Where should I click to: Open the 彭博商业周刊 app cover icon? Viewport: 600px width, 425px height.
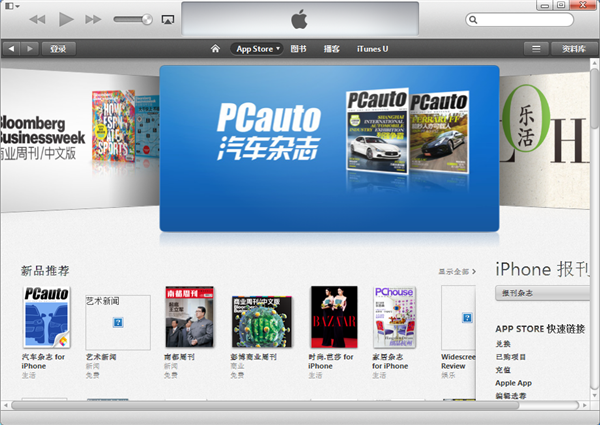click(262, 322)
